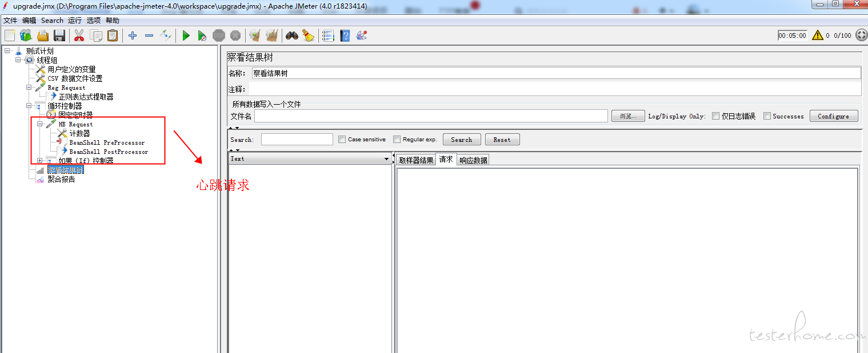
Task: Click the 名称 input field
Action: coord(556,73)
